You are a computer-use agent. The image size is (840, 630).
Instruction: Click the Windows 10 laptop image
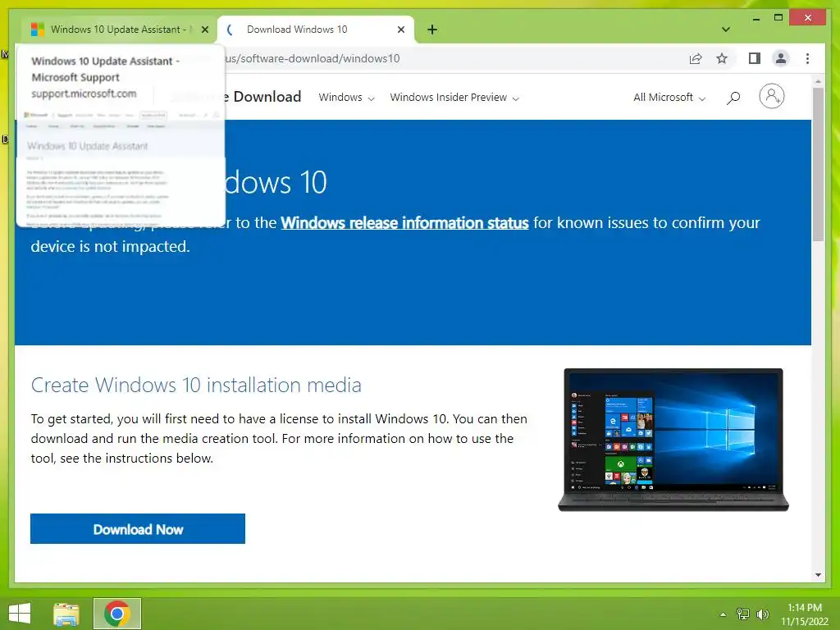[x=673, y=440]
